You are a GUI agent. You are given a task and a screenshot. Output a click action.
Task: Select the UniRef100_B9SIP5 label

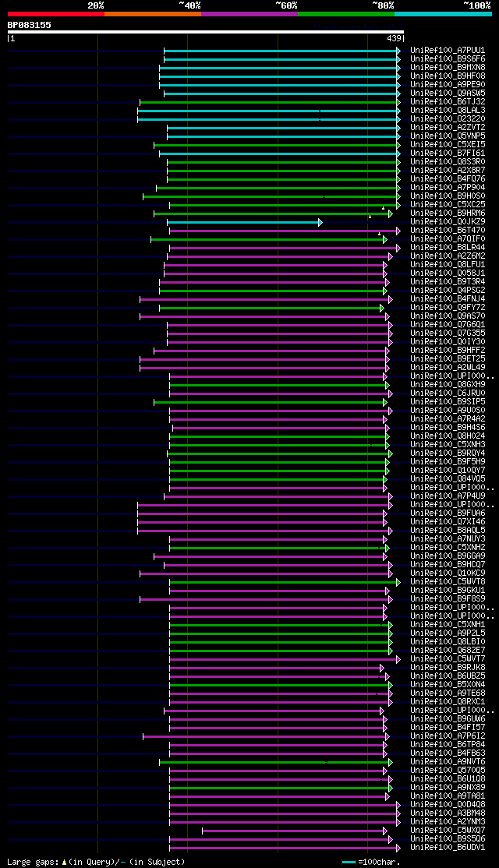(x=448, y=402)
